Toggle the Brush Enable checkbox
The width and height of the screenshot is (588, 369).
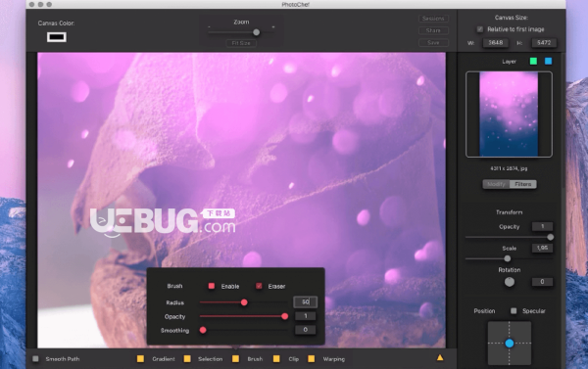coord(212,286)
